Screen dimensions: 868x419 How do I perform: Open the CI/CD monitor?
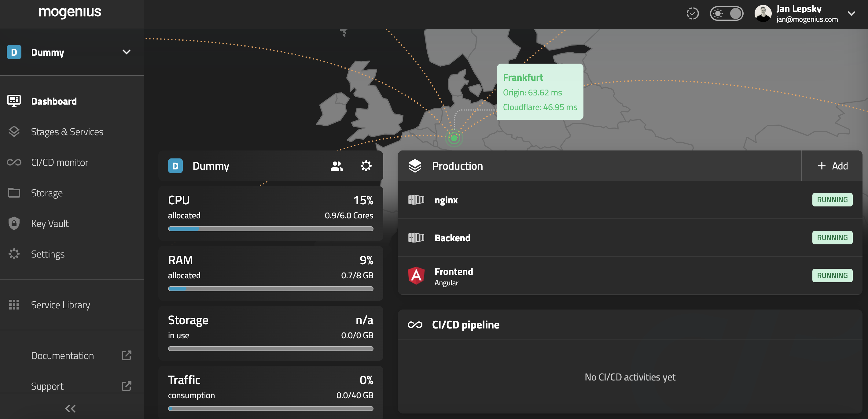pyautogui.click(x=60, y=162)
